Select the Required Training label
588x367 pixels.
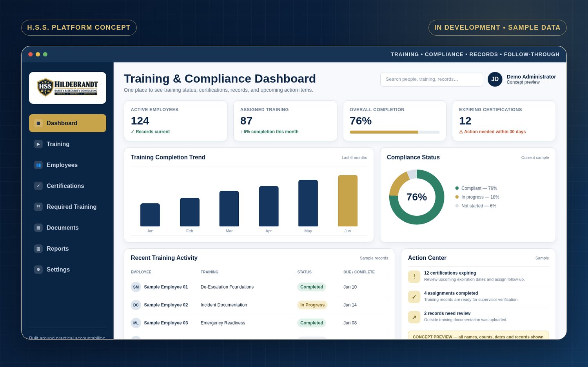click(x=71, y=207)
